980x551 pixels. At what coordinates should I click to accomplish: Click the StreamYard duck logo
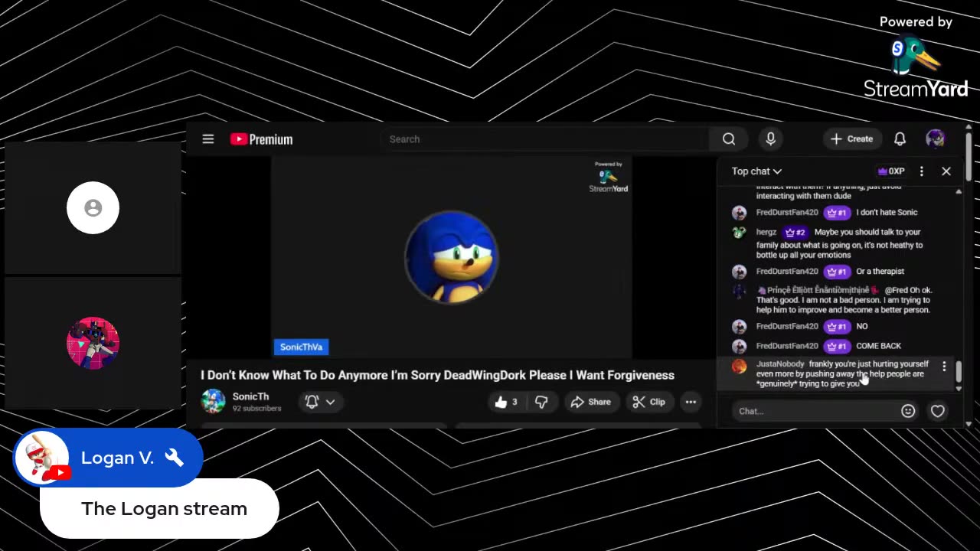tap(914, 56)
